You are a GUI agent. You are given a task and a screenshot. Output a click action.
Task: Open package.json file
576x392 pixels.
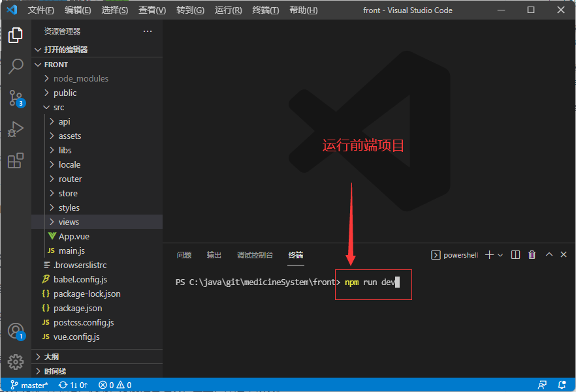pos(97,308)
